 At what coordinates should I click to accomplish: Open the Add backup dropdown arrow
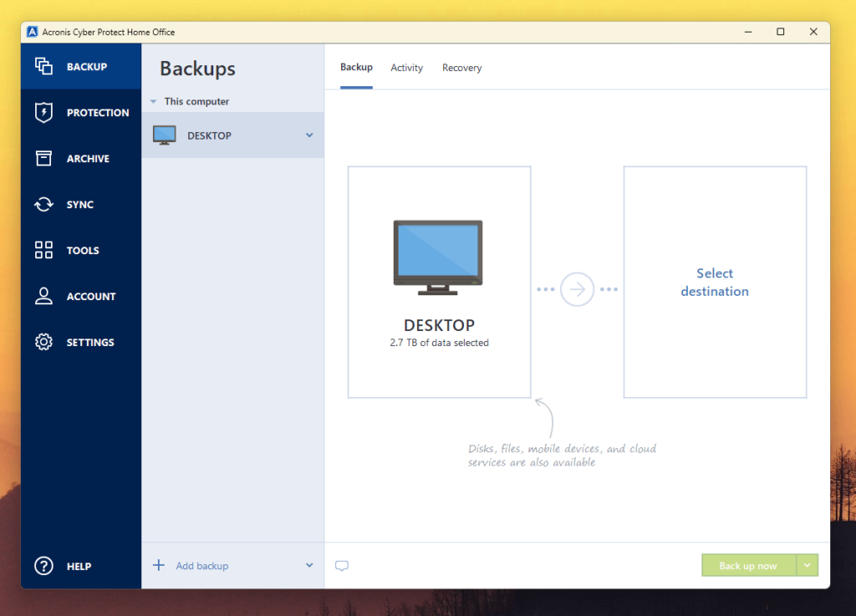(309, 566)
